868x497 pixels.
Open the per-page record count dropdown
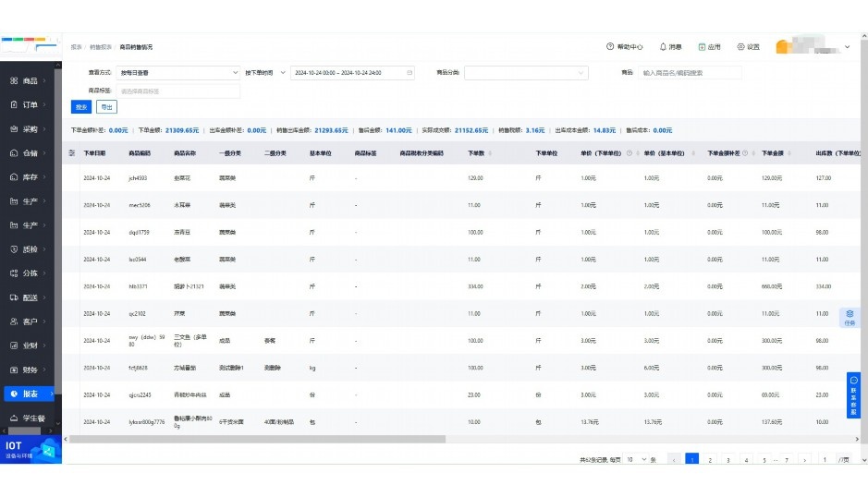pos(635,459)
